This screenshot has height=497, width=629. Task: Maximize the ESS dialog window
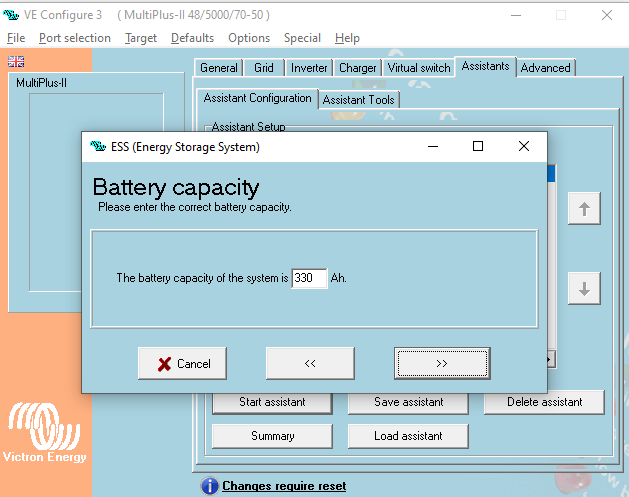[x=478, y=146]
